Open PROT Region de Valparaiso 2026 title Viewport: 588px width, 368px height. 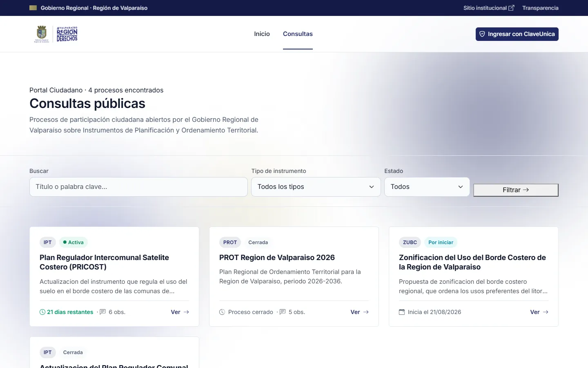[x=277, y=258]
